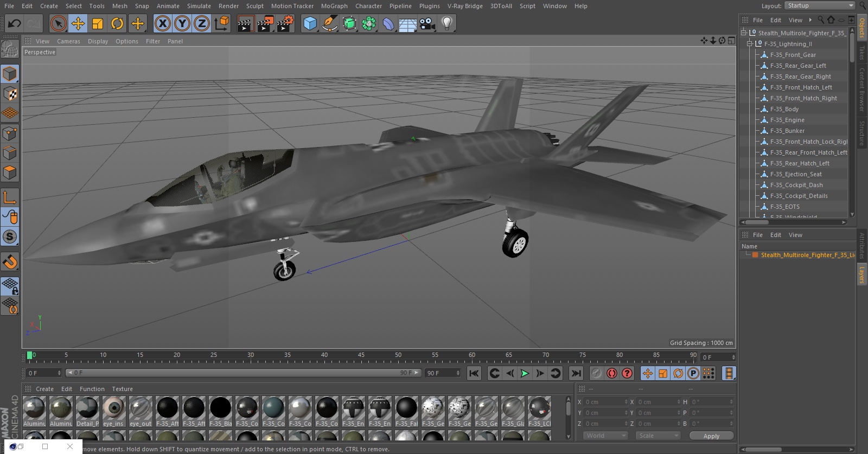
Task: Open the Layout Startup dropdown
Action: point(820,5)
